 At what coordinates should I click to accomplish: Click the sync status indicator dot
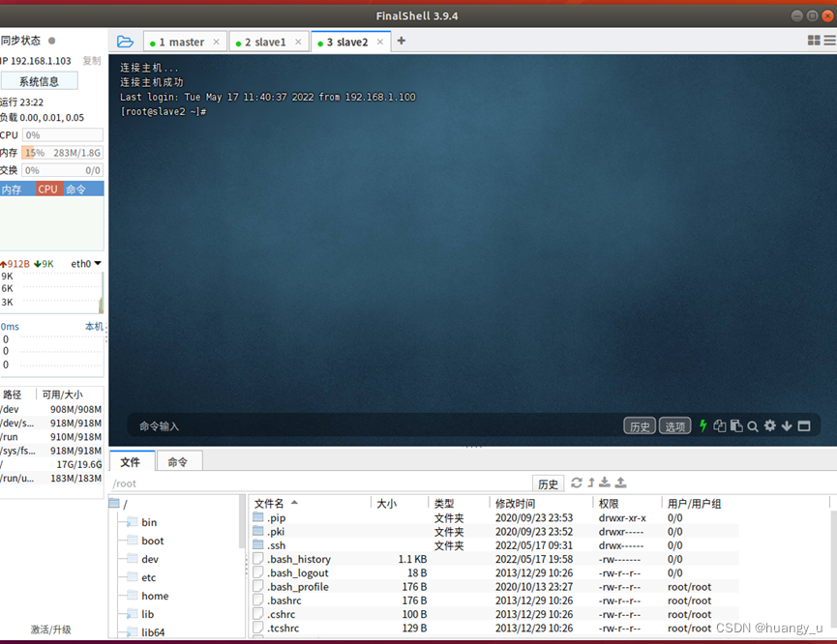click(52, 41)
